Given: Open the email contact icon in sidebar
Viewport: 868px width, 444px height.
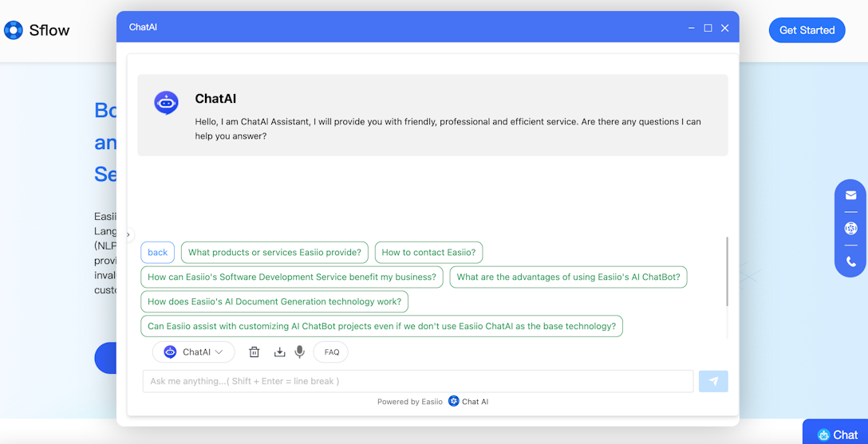Looking at the screenshot, I should [x=850, y=195].
